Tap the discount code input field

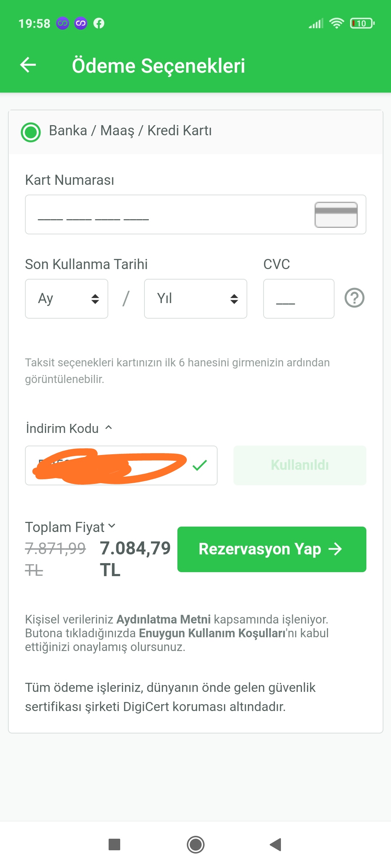tap(121, 465)
